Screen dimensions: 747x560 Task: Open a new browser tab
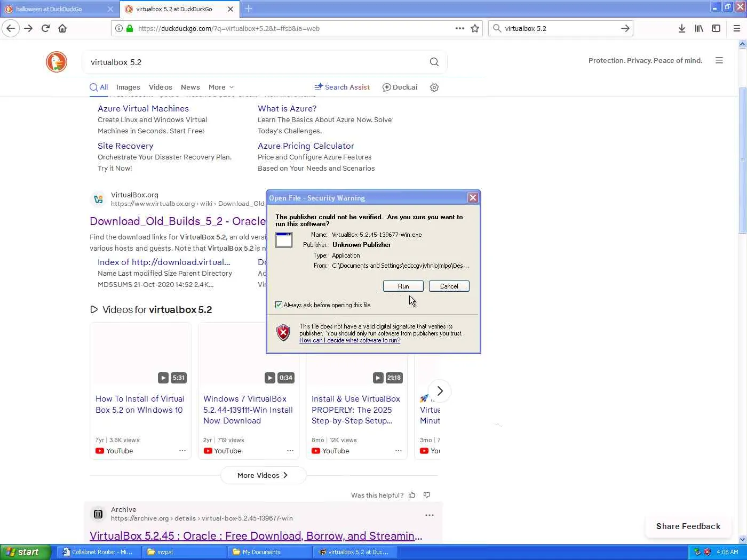[x=249, y=9]
